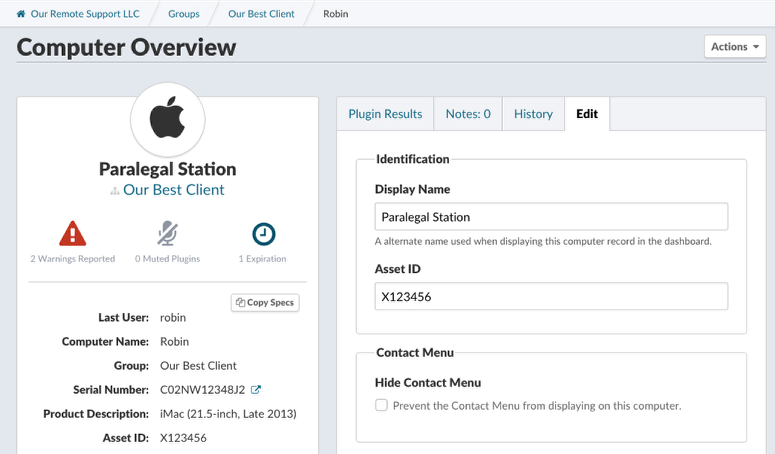
Task: Open the Actions dropdown menu
Action: 735,46
